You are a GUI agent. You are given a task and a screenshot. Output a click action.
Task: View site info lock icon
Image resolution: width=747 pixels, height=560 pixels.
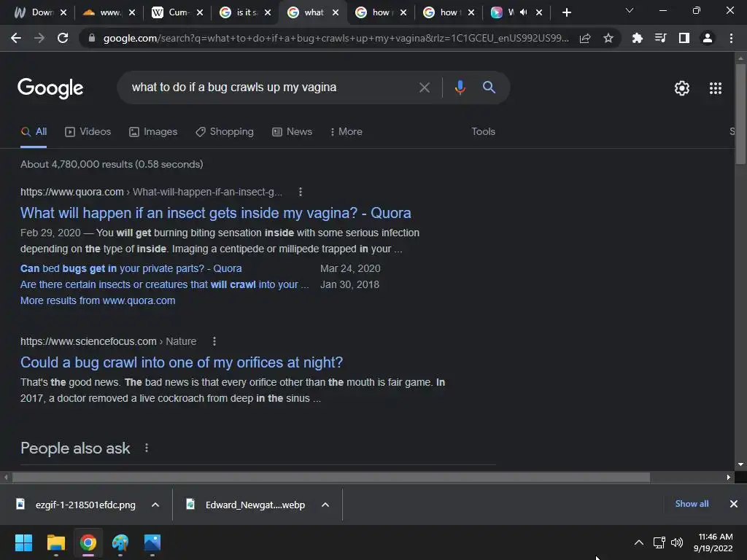pos(92,38)
